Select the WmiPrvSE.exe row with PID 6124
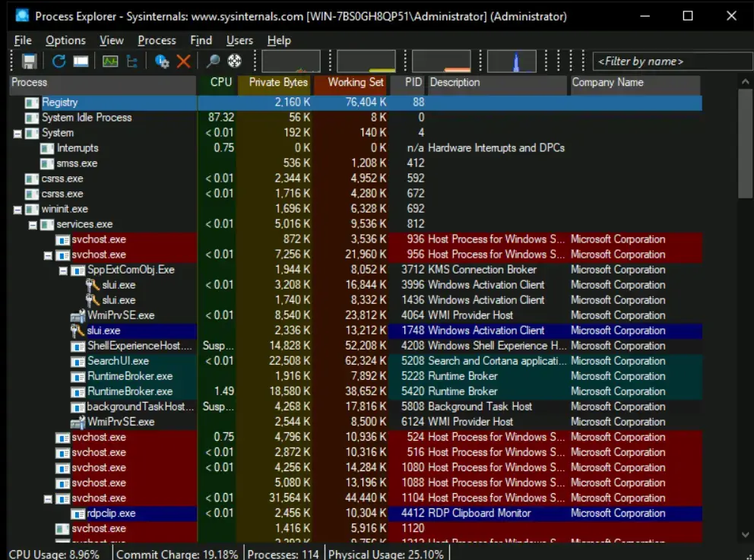The width and height of the screenshot is (754, 560). click(x=356, y=422)
